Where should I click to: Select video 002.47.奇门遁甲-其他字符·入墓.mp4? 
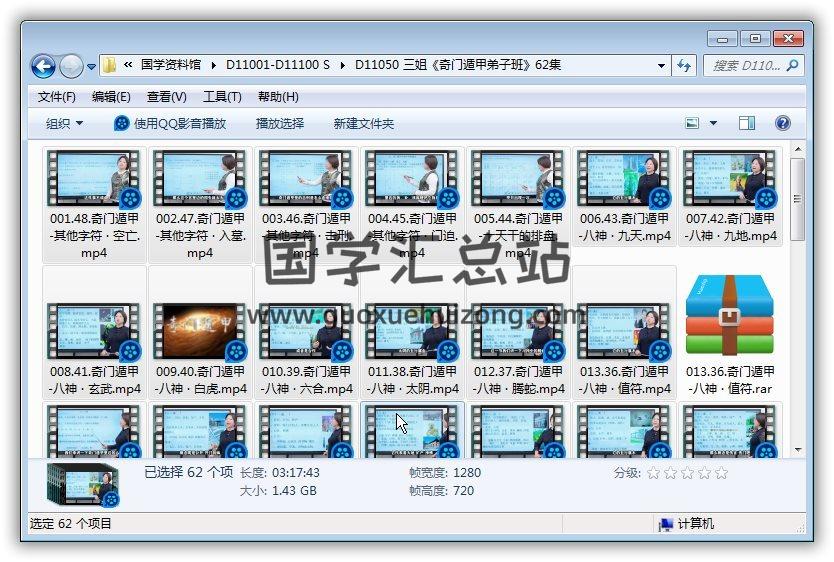coord(200,205)
